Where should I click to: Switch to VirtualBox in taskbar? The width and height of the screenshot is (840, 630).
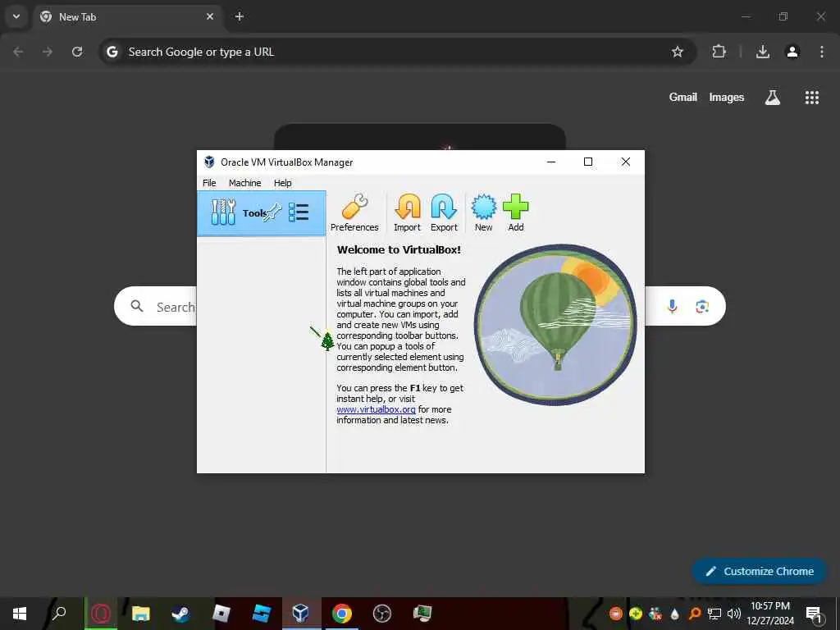300,614
